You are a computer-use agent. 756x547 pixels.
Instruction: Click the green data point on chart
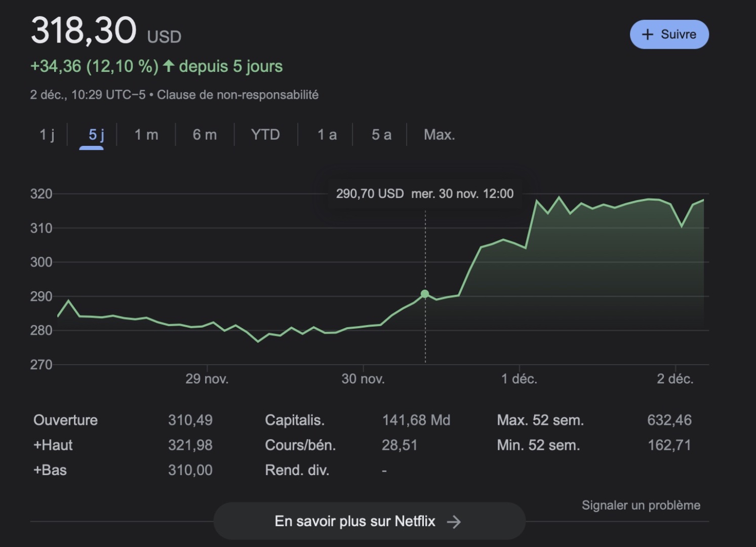tap(425, 294)
